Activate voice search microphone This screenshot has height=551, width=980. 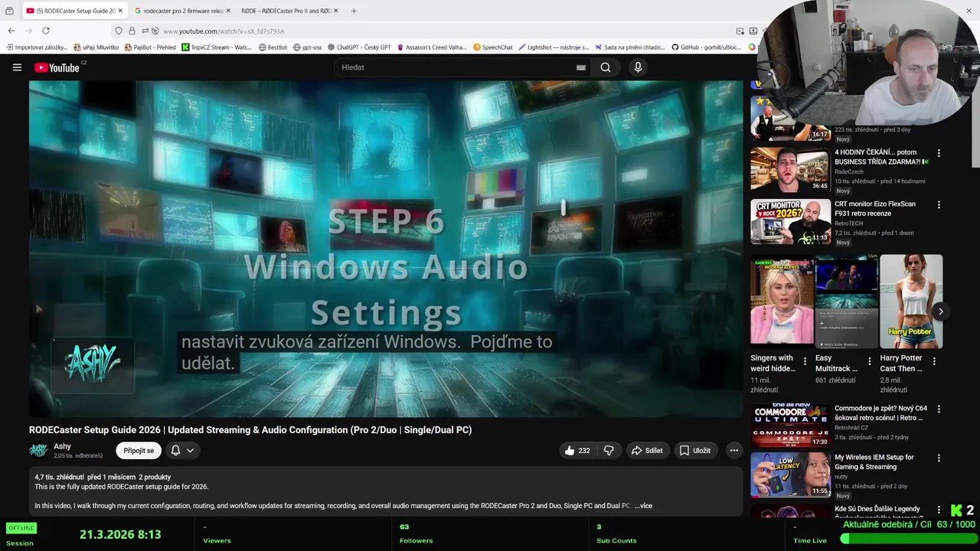[638, 67]
